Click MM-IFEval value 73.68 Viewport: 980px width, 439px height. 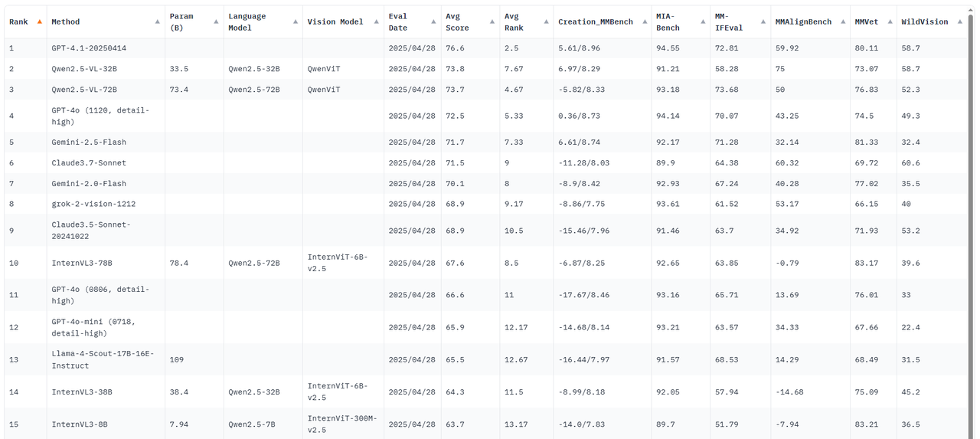(727, 89)
